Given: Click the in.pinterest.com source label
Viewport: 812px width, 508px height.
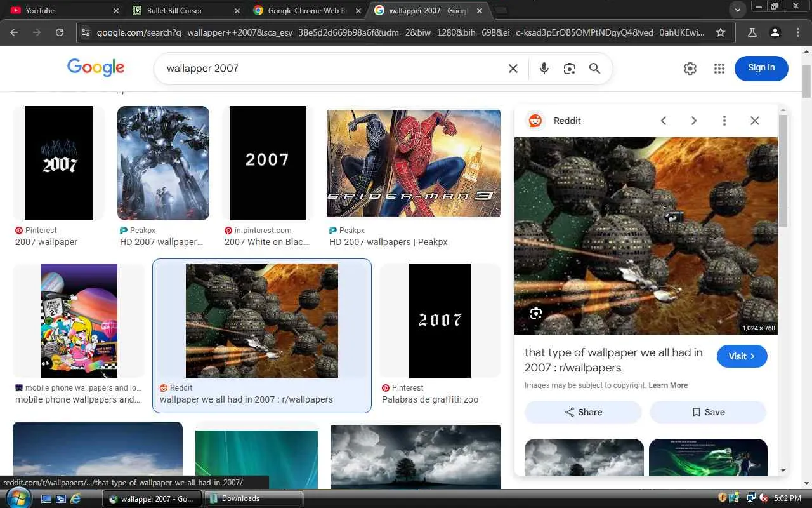Looking at the screenshot, I should click(263, 231).
